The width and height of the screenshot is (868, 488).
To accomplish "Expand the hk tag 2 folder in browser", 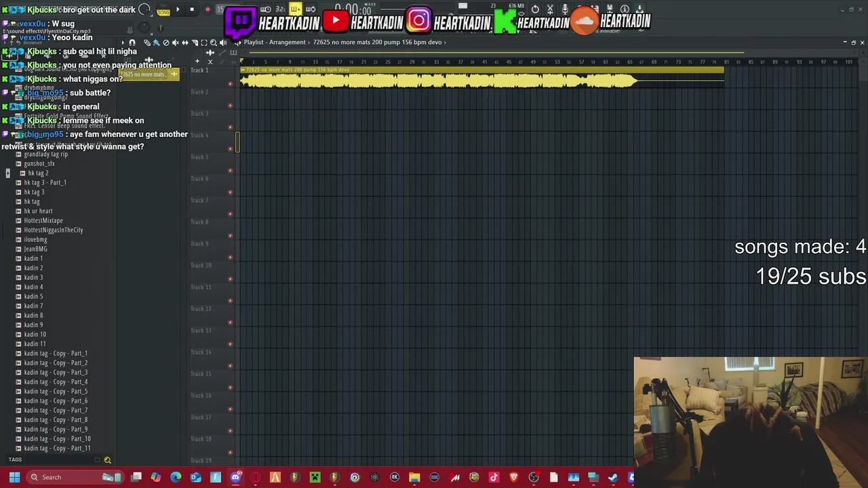I will pyautogui.click(x=7, y=174).
